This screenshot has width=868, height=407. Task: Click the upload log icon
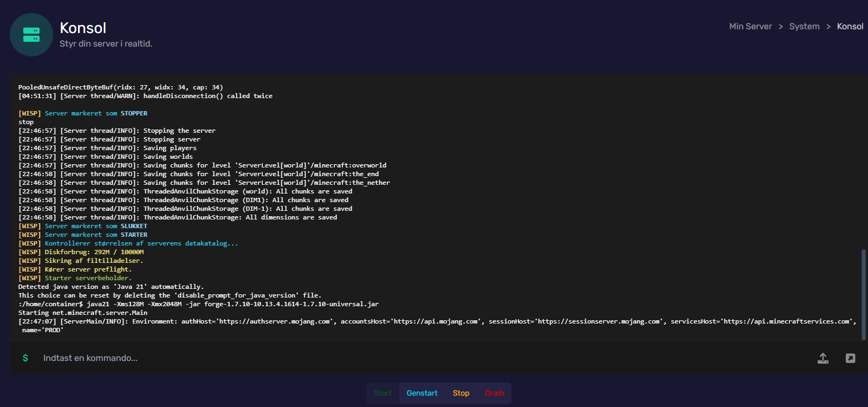[822, 358]
